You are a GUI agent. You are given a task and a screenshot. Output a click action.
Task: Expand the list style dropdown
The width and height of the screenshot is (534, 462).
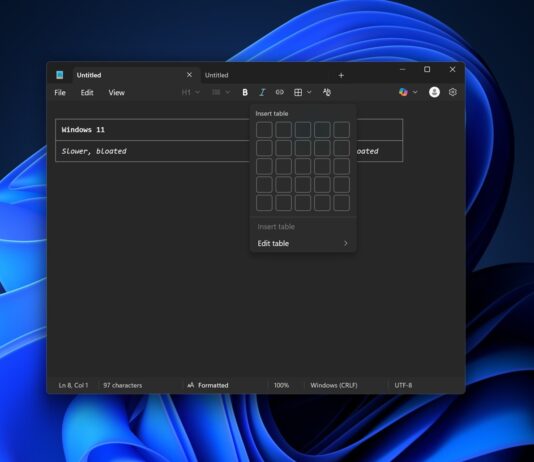click(x=228, y=92)
